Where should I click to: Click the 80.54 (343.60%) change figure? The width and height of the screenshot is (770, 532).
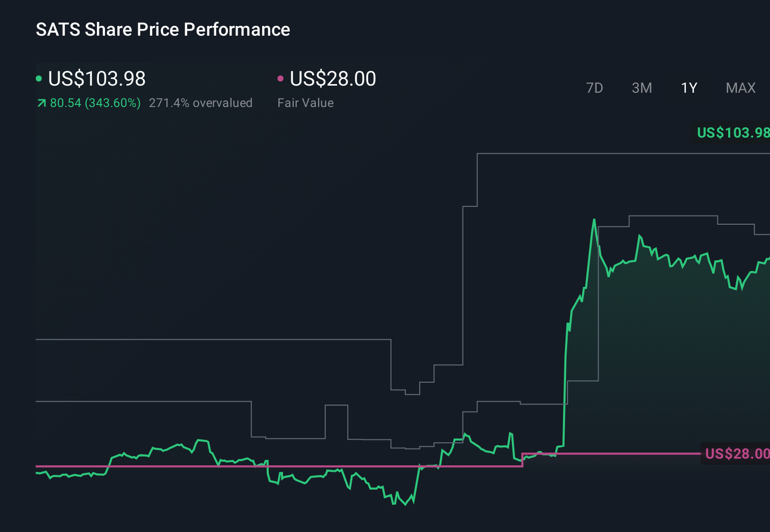[x=95, y=103]
